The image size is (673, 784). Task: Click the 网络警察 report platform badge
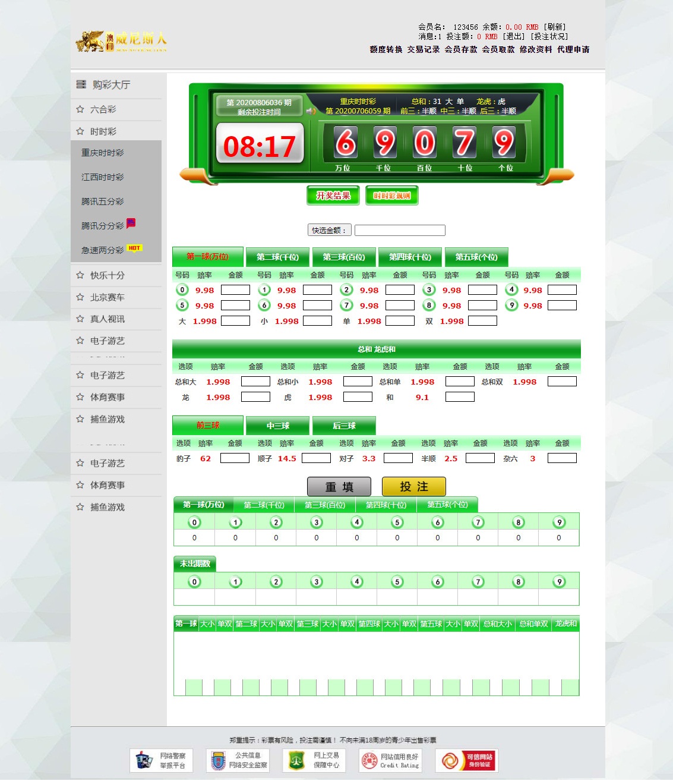[161, 760]
